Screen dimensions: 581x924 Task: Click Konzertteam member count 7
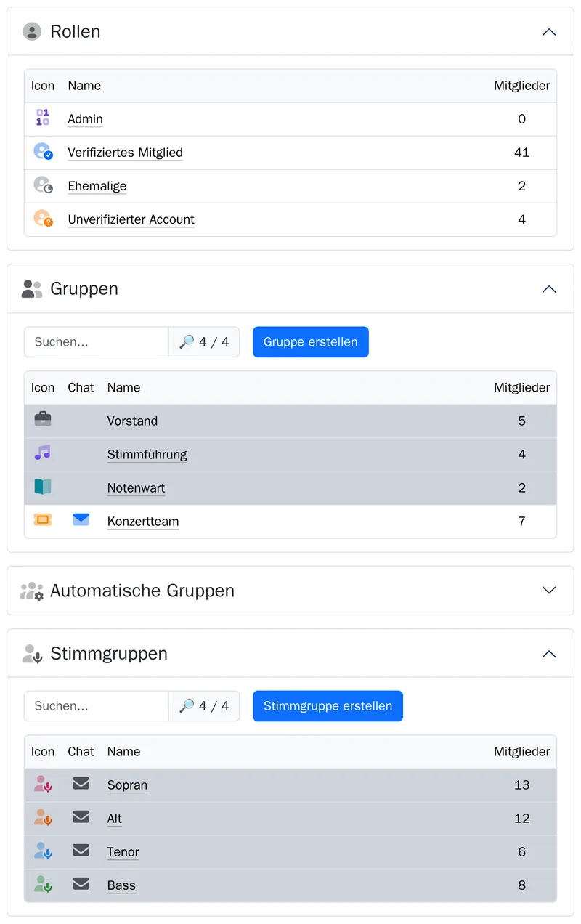pos(521,522)
